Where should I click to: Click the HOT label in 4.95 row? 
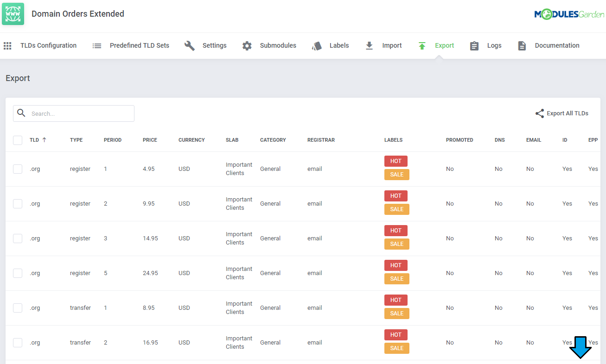coord(396,161)
